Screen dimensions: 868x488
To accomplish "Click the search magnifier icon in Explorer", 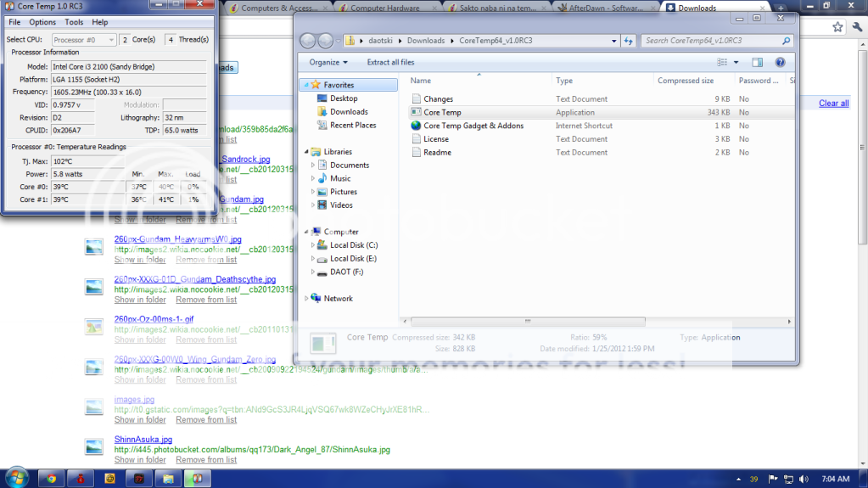I will coord(786,41).
